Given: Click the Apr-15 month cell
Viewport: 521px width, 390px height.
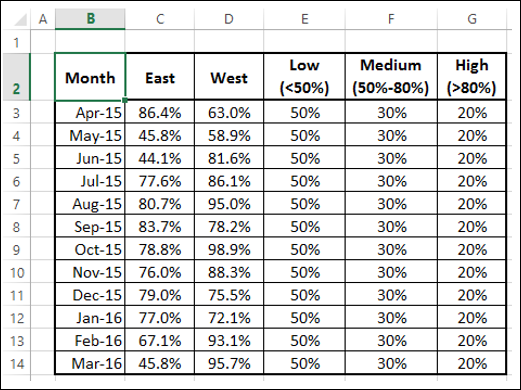Looking at the screenshot, I should tap(90, 113).
